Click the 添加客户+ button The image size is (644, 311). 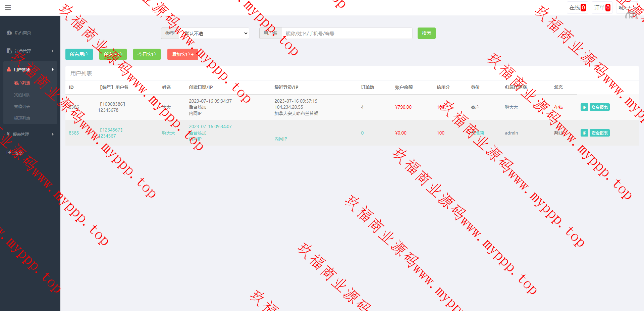(x=182, y=54)
